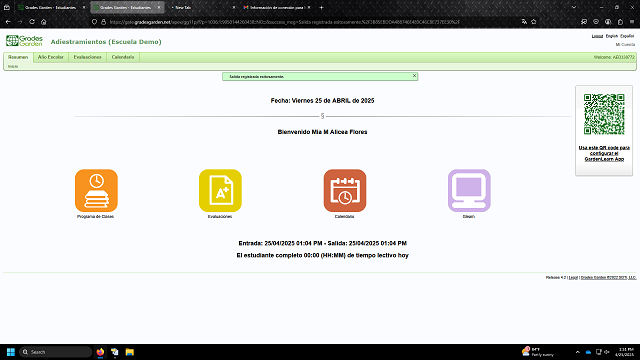Click the Windows taskbar Search box

56,352
